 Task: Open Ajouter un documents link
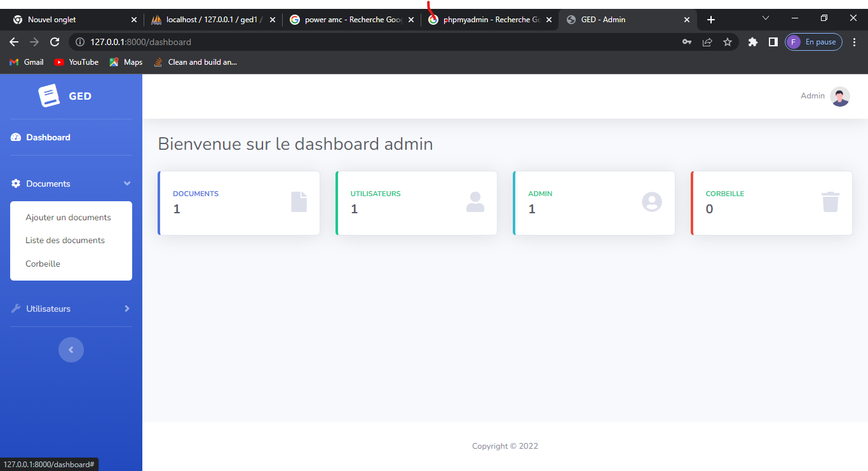[68, 217]
